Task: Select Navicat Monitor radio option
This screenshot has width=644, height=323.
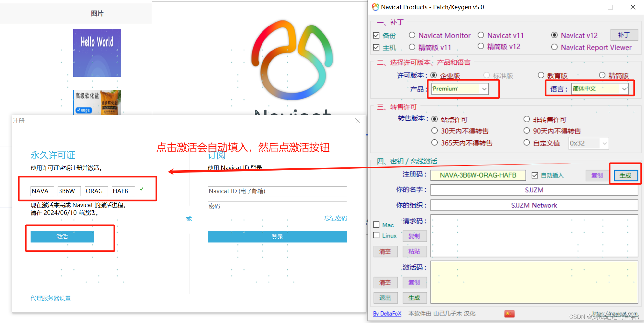Action: [412, 35]
